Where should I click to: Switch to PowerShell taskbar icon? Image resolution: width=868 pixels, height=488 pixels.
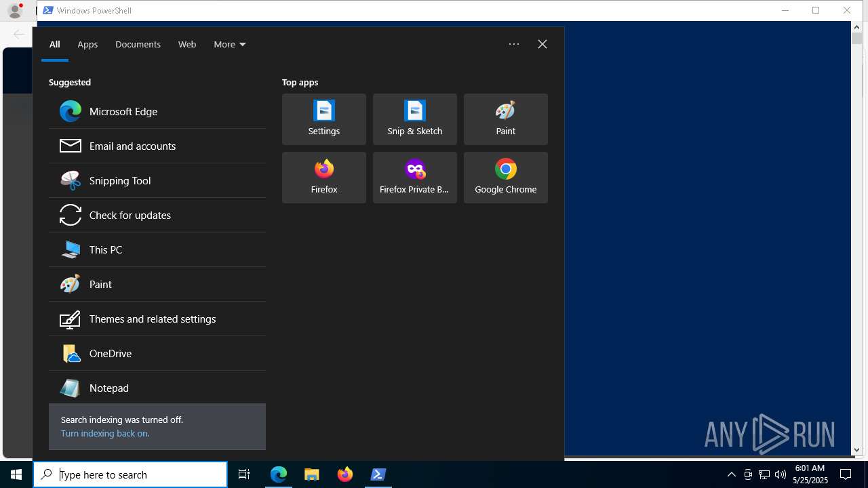pyautogui.click(x=378, y=474)
